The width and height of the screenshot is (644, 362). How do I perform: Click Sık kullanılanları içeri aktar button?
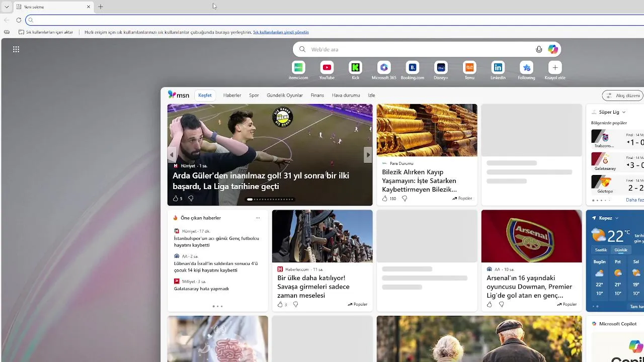(46, 32)
